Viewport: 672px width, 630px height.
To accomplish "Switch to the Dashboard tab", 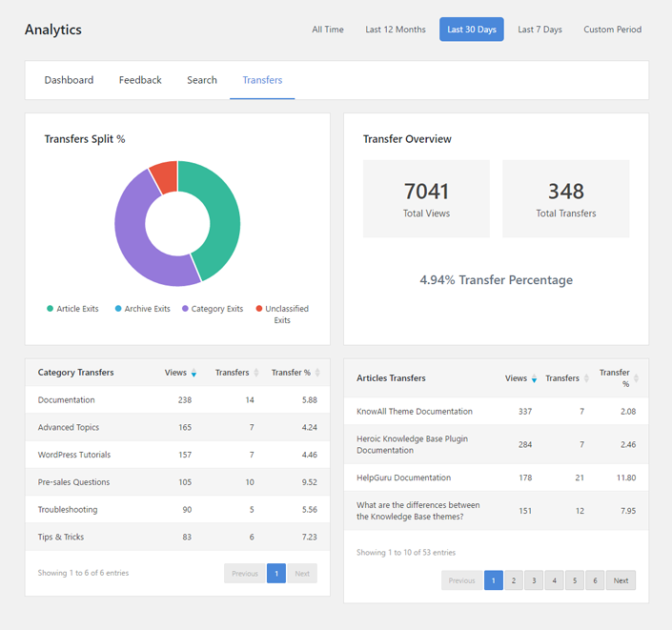I will (x=69, y=80).
